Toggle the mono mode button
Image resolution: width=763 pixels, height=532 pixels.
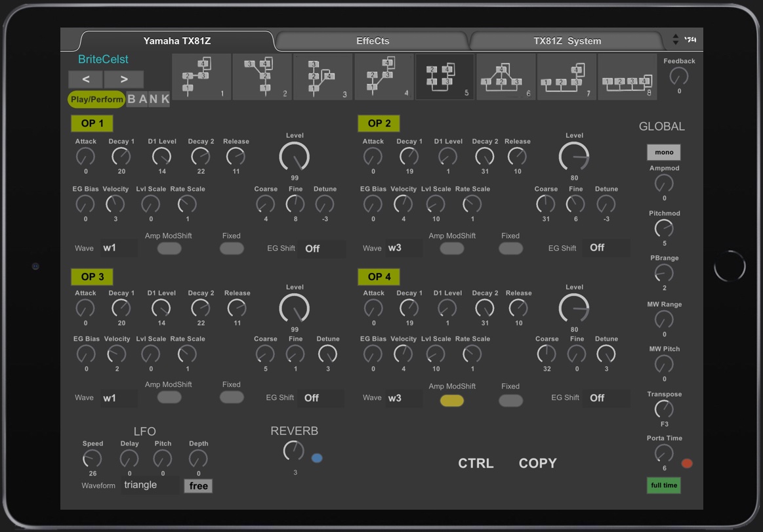664,152
